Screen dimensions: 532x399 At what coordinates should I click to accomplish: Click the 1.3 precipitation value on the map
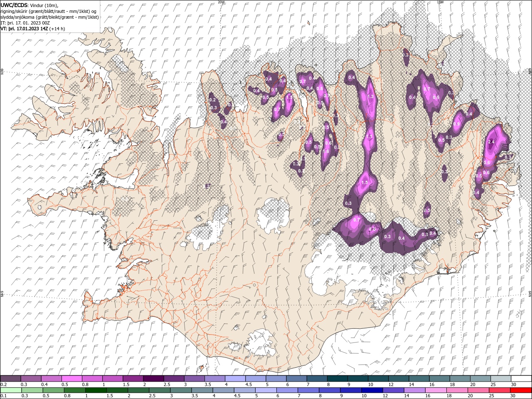point(371,96)
